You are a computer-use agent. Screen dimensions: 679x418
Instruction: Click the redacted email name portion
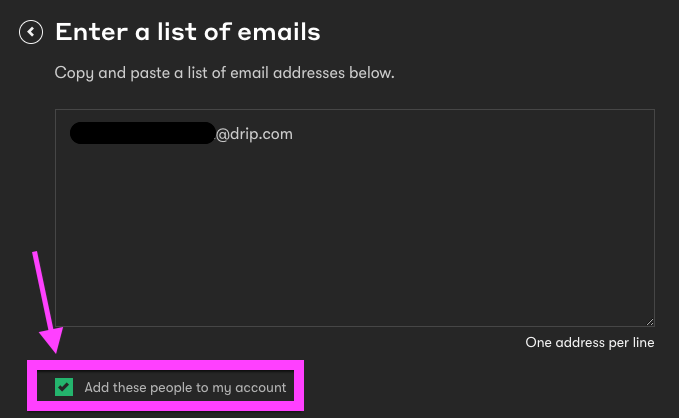[142, 134]
